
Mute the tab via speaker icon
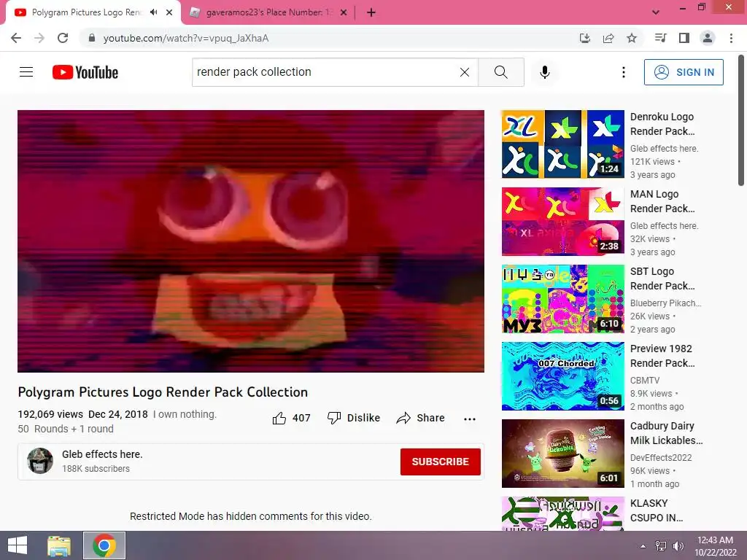coord(153,12)
